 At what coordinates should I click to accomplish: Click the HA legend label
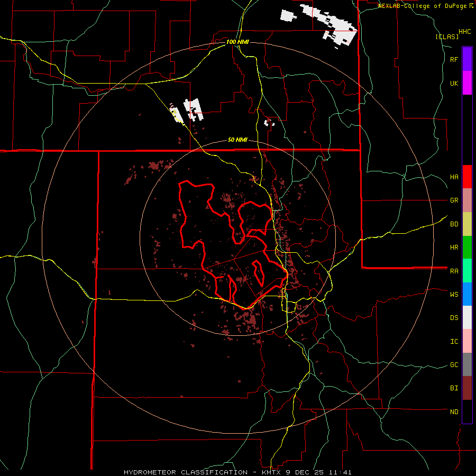pyautogui.click(x=454, y=177)
